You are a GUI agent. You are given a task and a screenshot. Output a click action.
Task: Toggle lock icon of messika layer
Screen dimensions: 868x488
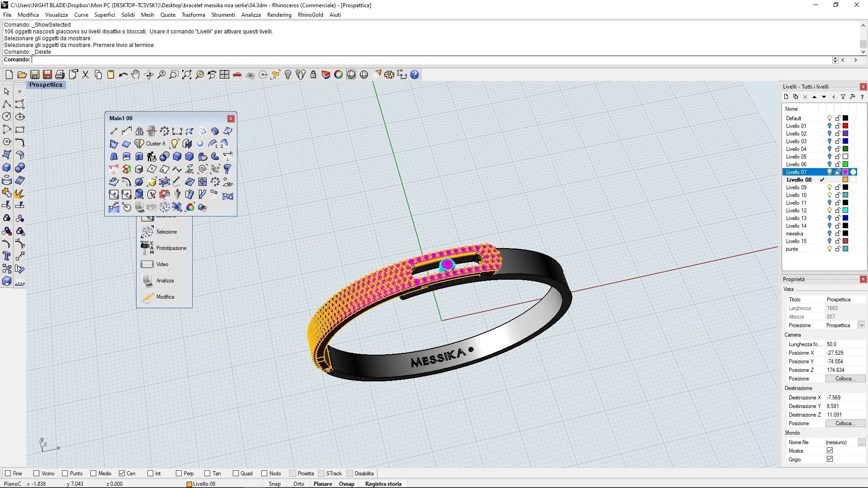click(x=838, y=234)
